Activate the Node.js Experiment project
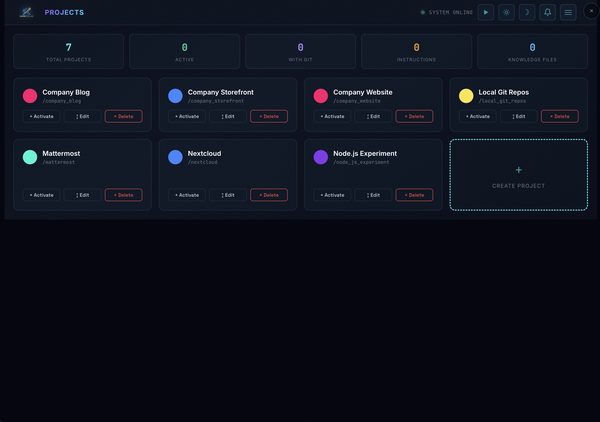 pos(332,195)
